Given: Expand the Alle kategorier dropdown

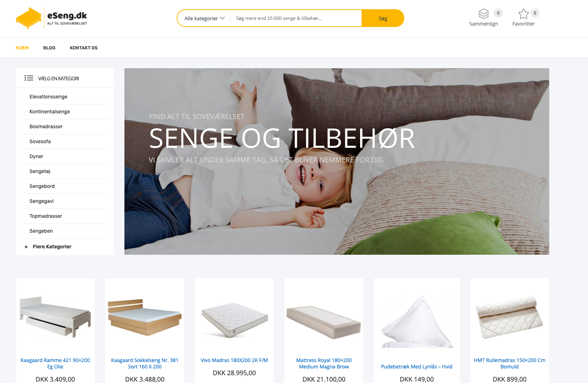Looking at the screenshot, I should tap(204, 18).
